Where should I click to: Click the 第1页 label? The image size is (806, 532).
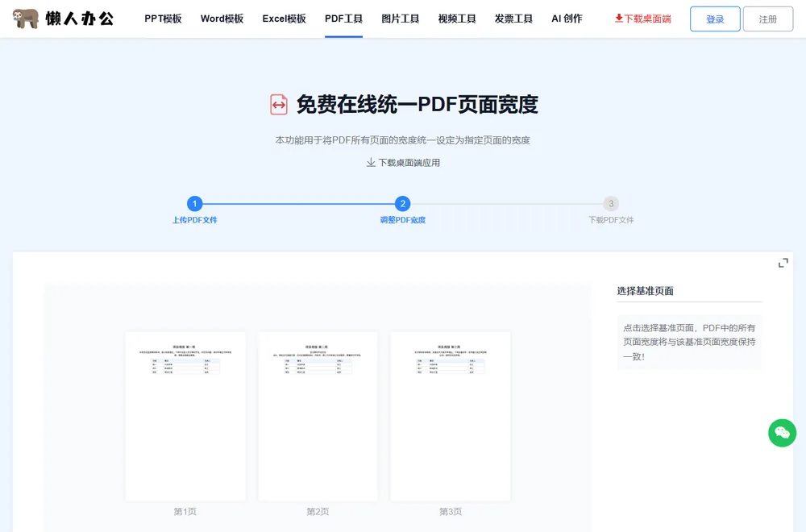[185, 511]
